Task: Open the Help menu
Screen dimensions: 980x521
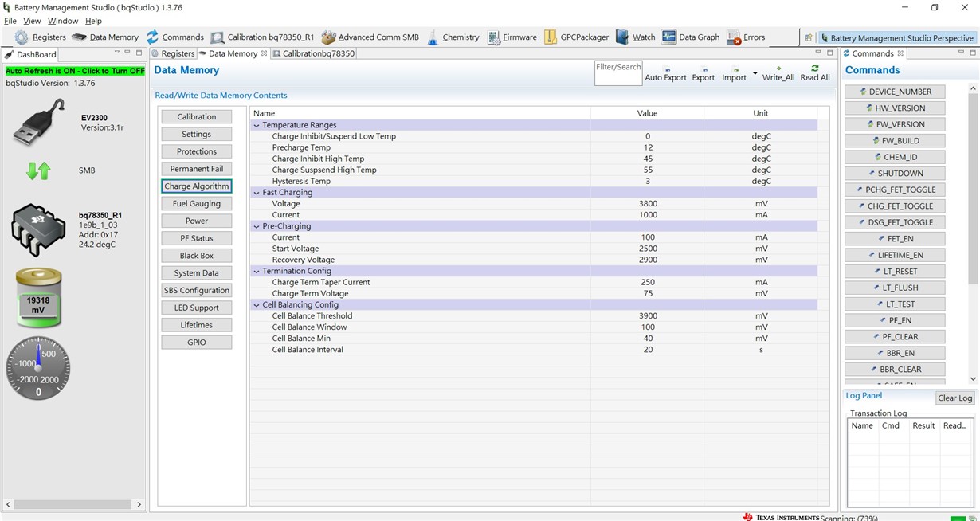Action: click(x=93, y=21)
